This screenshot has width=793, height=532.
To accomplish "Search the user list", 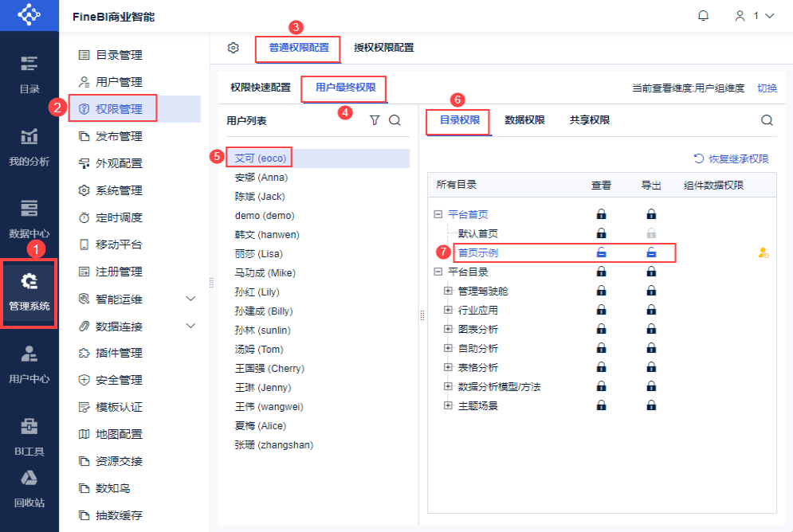I will coord(395,120).
